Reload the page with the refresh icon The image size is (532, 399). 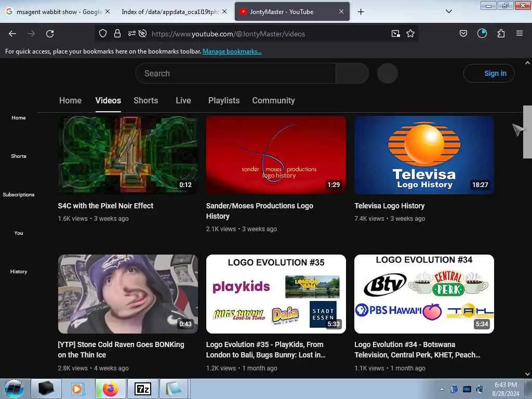[50, 34]
